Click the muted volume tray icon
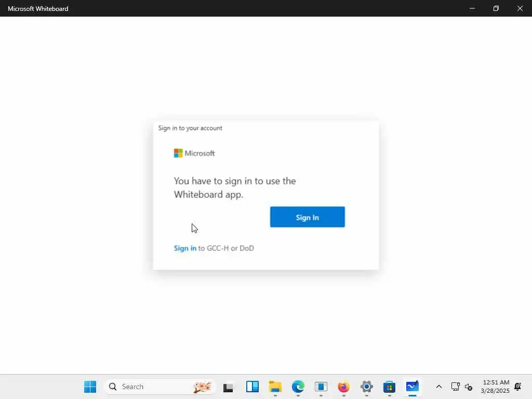This screenshot has height=399, width=532. point(469,387)
